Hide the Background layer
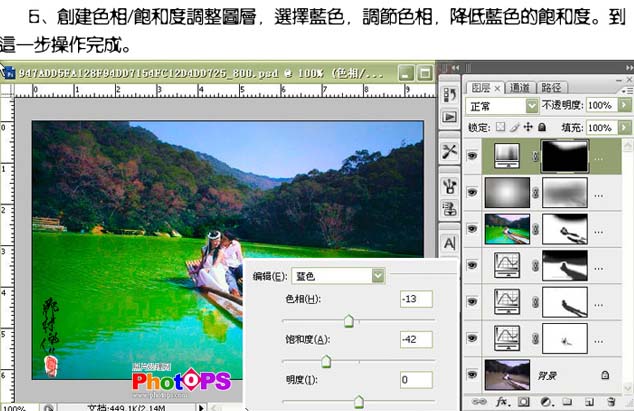 click(x=473, y=374)
